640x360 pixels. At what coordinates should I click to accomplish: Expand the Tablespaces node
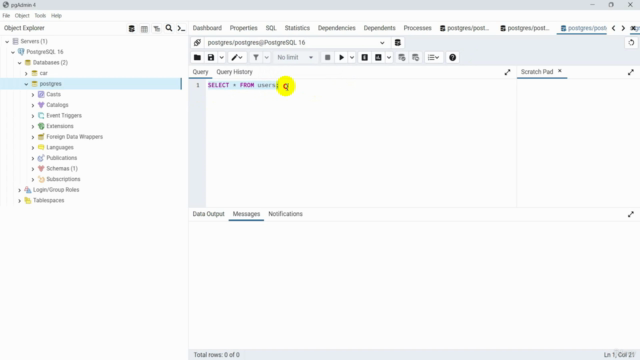pyautogui.click(x=20, y=200)
